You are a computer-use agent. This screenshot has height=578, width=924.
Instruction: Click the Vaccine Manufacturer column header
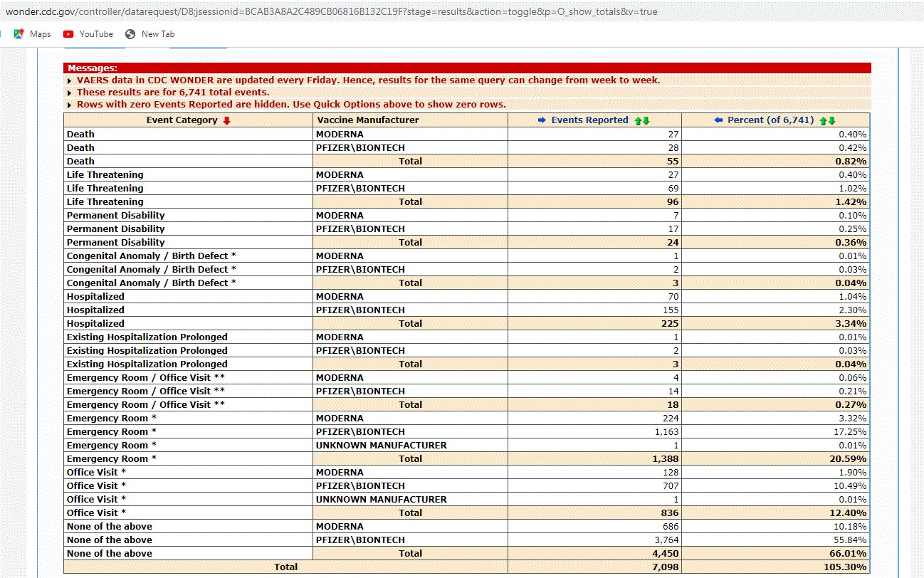pyautogui.click(x=367, y=120)
